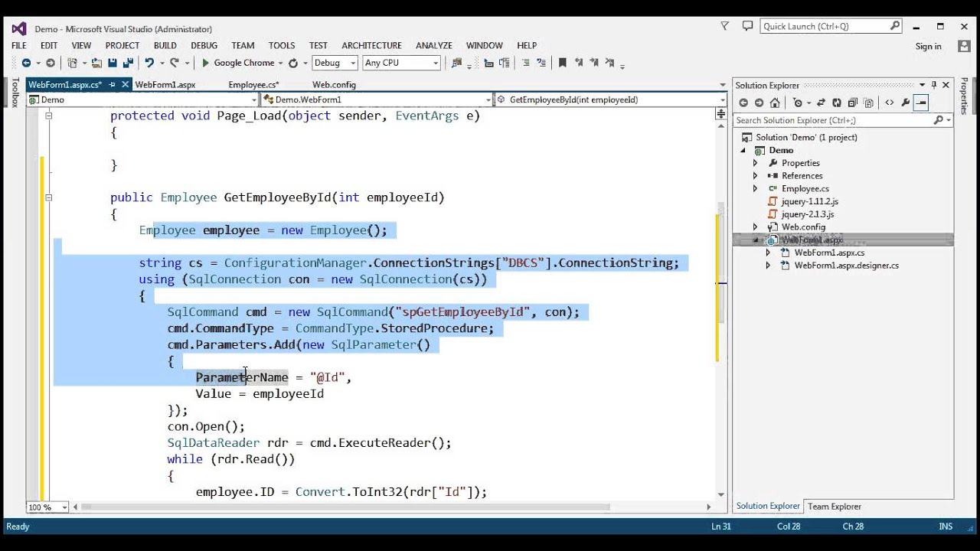Click the Solution Explorer Forward button
The width and height of the screenshot is (980, 551).
click(759, 103)
